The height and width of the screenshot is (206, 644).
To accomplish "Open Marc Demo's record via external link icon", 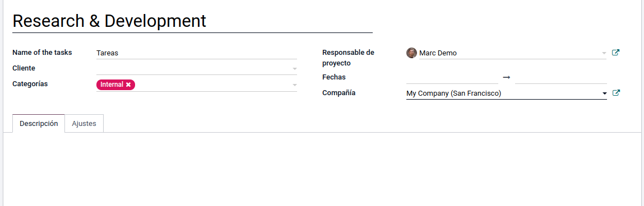I will [615, 53].
